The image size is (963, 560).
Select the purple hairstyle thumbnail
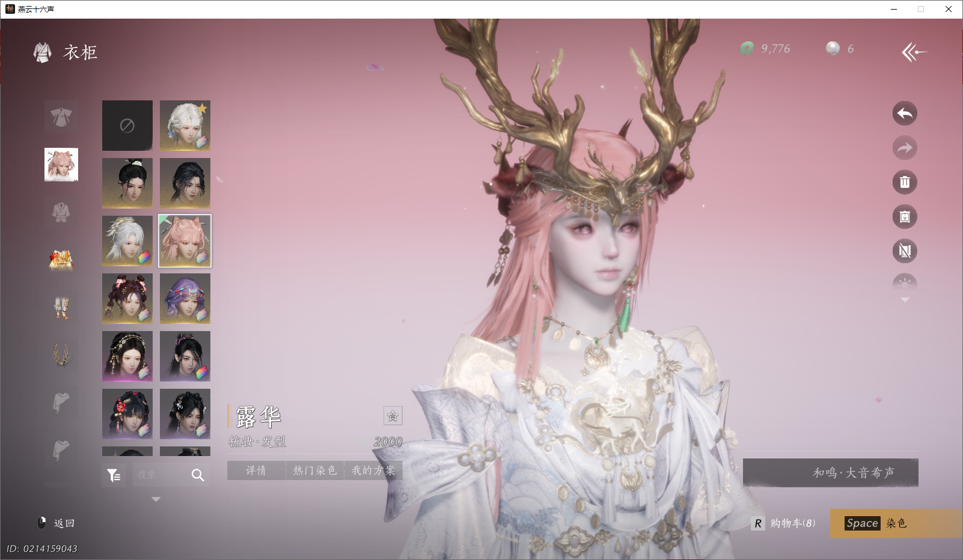point(185,299)
